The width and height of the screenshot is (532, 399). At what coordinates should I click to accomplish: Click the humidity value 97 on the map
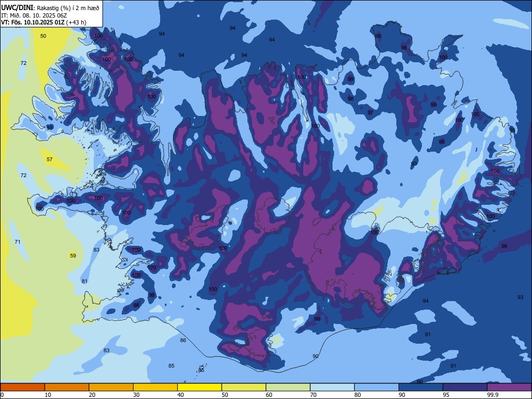coord(370,112)
